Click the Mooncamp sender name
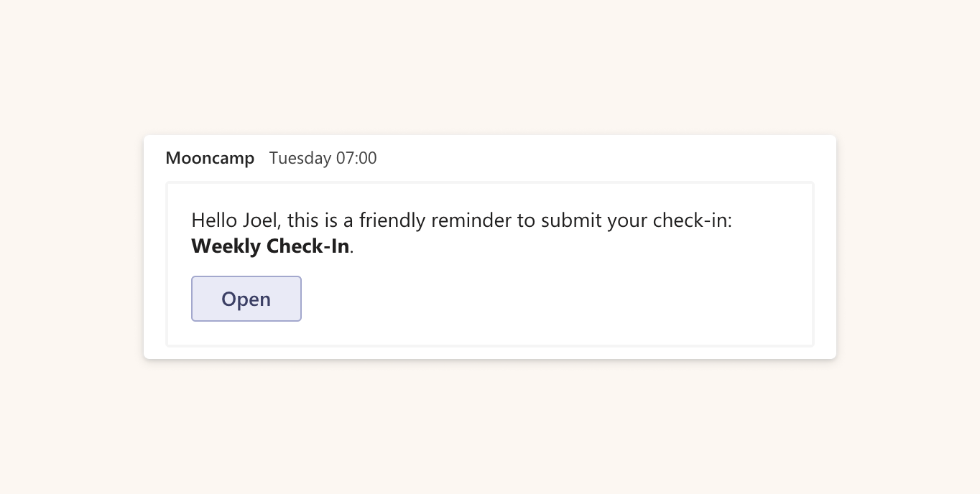This screenshot has width=980, height=494. (x=210, y=158)
